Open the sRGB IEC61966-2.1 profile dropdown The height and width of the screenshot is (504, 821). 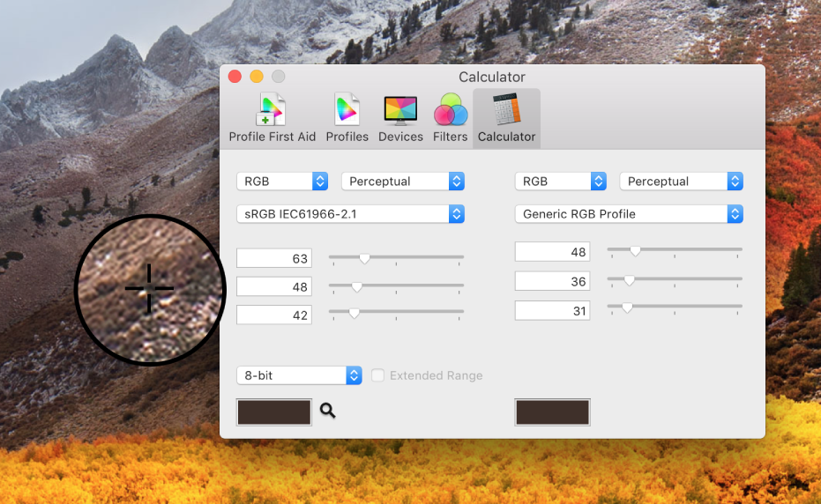pos(350,214)
